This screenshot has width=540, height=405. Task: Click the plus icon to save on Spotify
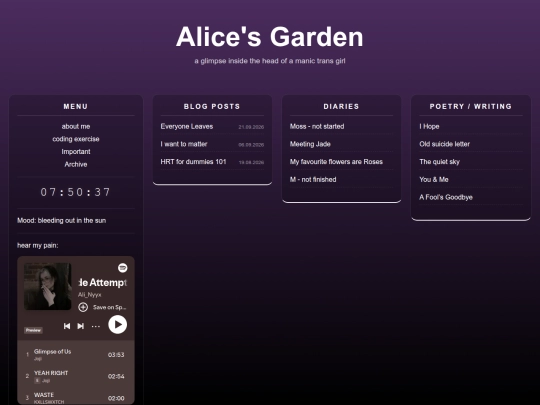coord(83,307)
